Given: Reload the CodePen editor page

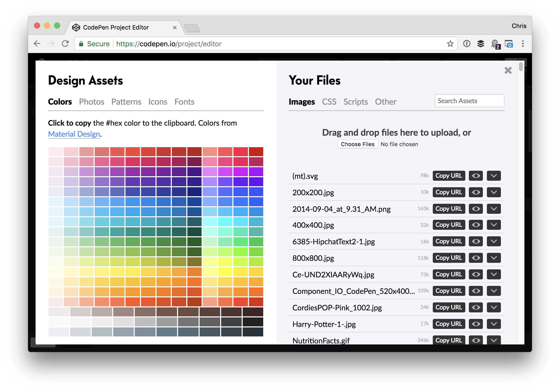Looking at the screenshot, I should click(x=65, y=43).
